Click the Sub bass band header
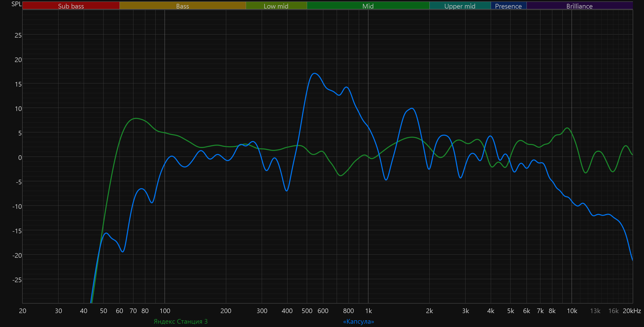This screenshot has height=327, width=644. pos(71,6)
